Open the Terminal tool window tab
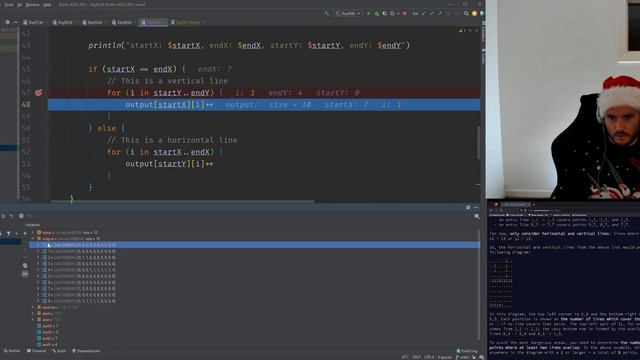 36,351
